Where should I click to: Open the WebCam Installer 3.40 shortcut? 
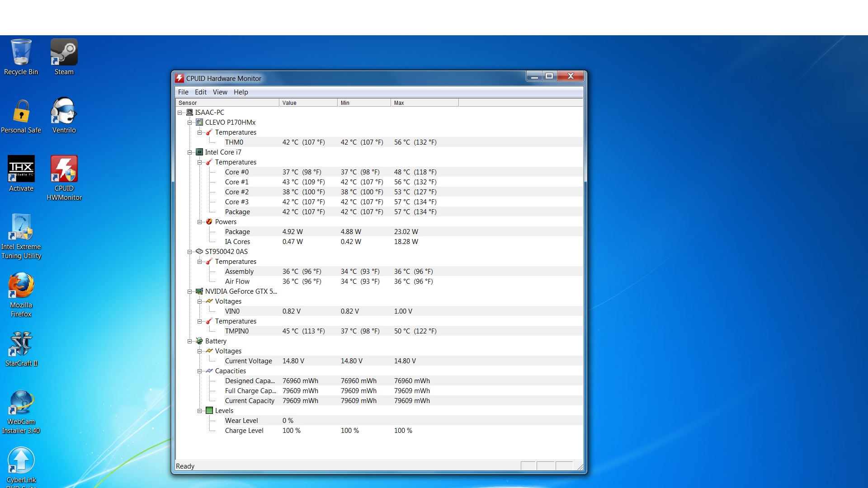click(21, 412)
